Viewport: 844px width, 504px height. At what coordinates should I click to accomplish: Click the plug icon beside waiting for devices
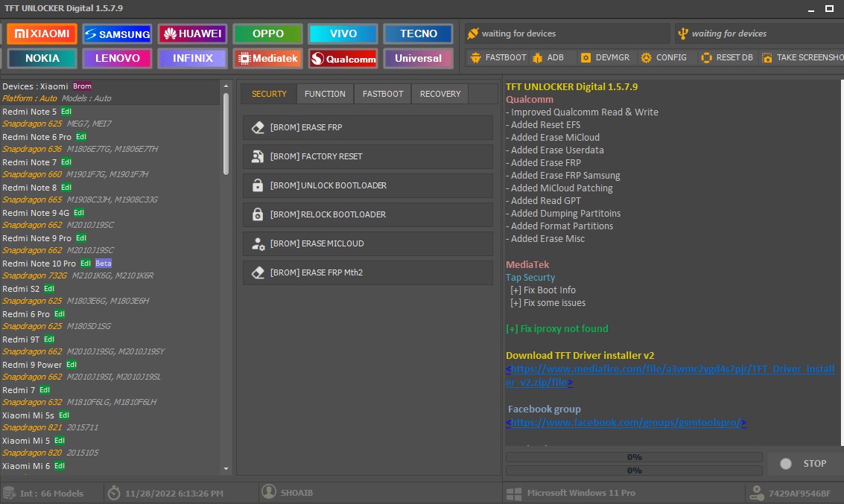(x=473, y=34)
